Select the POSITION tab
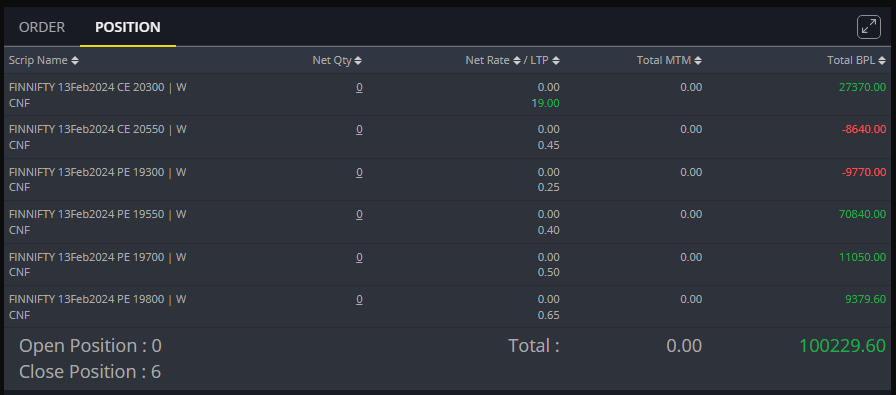The image size is (896, 395). coord(128,27)
